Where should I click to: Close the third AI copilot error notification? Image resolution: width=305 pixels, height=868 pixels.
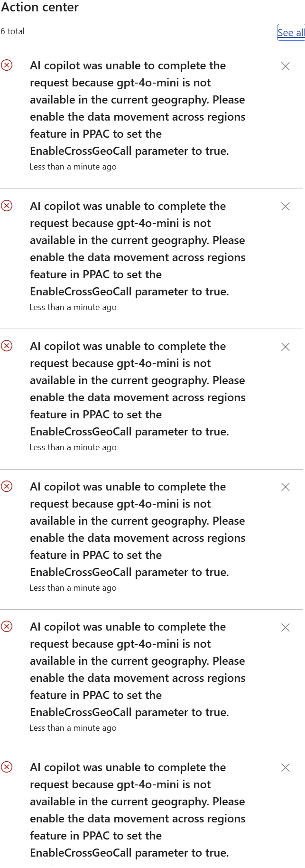pos(285,347)
